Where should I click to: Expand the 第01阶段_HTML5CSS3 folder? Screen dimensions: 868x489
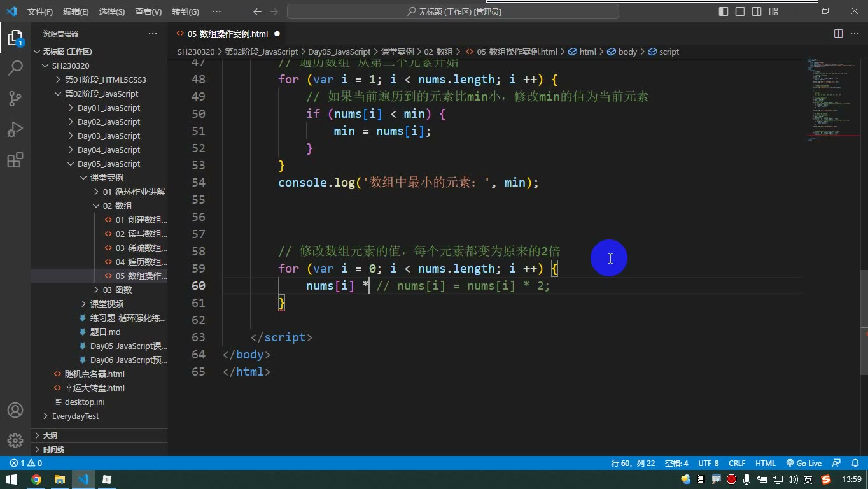click(99, 80)
